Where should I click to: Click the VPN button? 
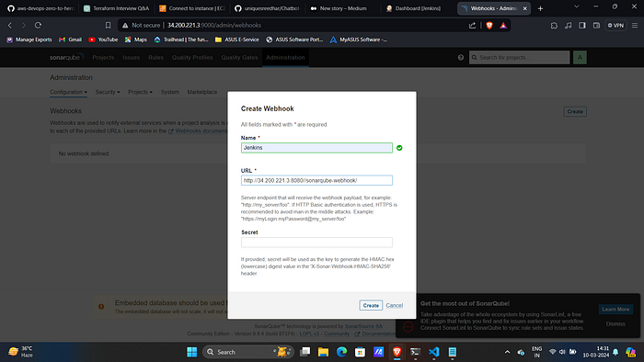pyautogui.click(x=615, y=26)
